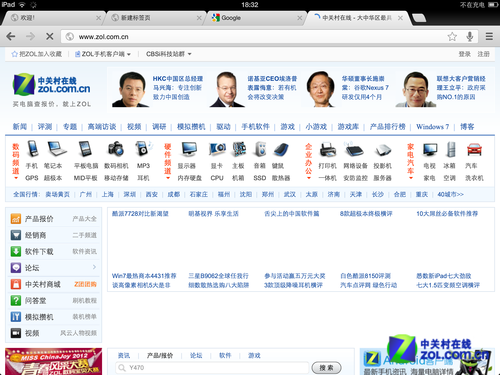Close the Google tab
The image size is (500, 375).
coord(300,18)
